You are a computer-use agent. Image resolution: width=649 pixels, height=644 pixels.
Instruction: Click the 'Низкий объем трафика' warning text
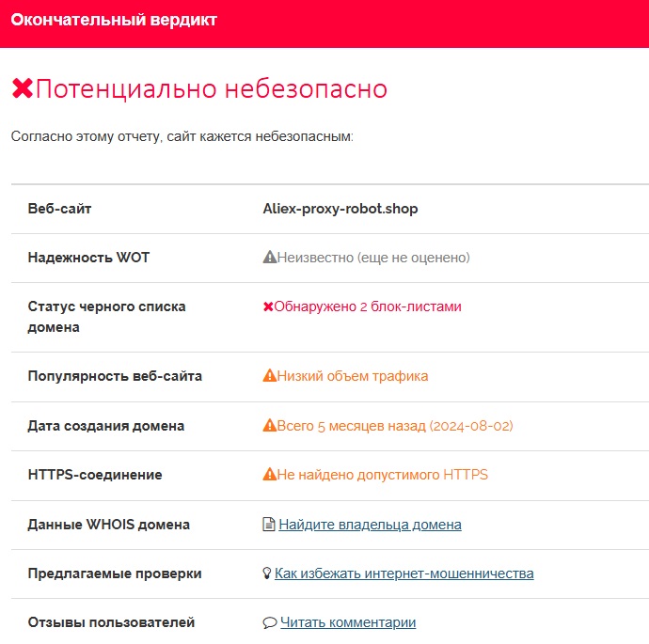tap(353, 376)
